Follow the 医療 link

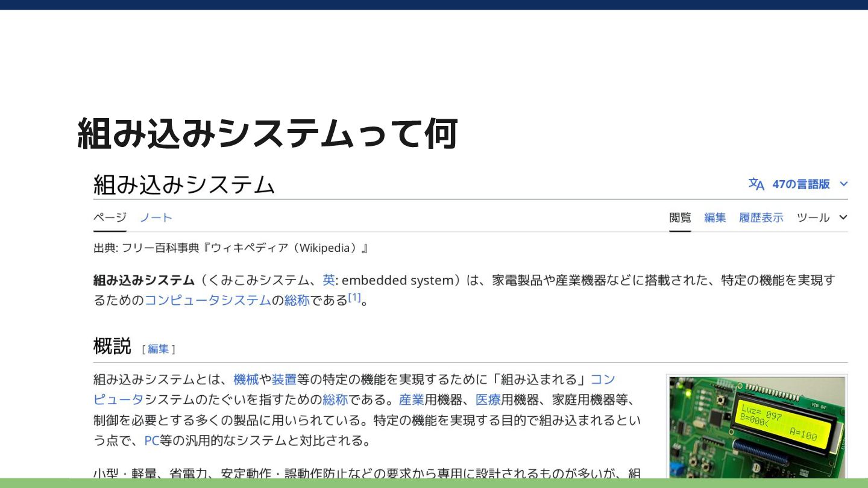(488, 400)
